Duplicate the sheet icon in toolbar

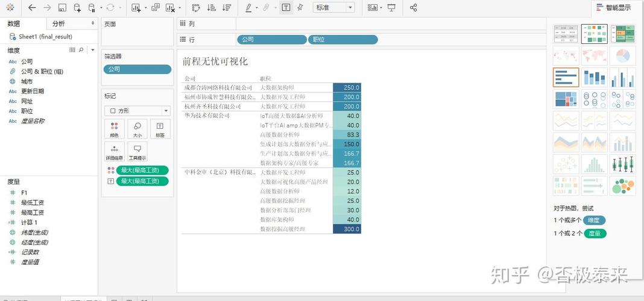click(x=155, y=7)
